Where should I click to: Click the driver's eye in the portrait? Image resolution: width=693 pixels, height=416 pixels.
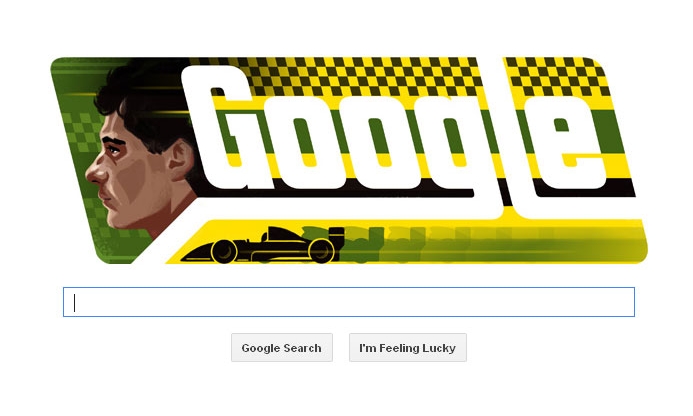pyautogui.click(x=114, y=150)
